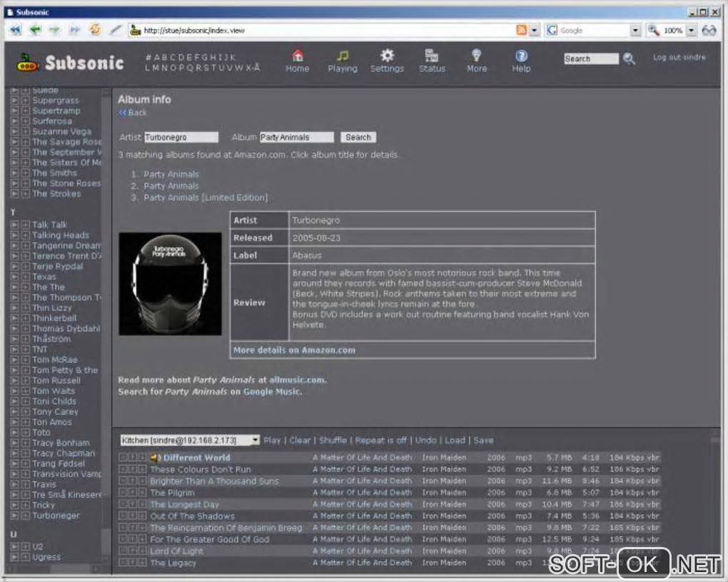Open the Google Music search link
The width and height of the screenshot is (728, 582).
(x=273, y=392)
